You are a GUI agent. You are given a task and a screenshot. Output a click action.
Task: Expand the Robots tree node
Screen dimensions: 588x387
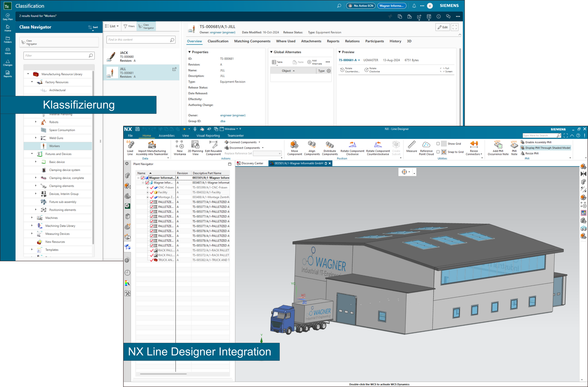click(x=36, y=122)
